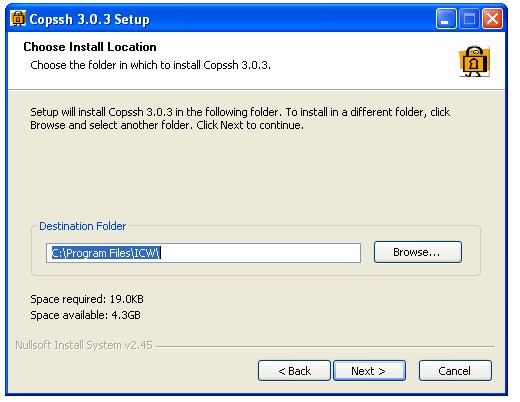
Task: Open the Browse... folder dialog
Action: click(x=418, y=252)
